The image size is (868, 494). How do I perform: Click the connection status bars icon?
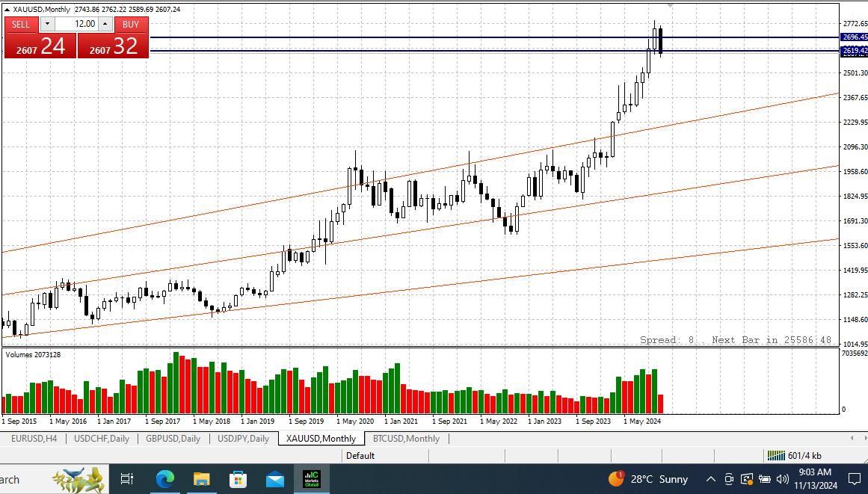pyautogui.click(x=775, y=456)
